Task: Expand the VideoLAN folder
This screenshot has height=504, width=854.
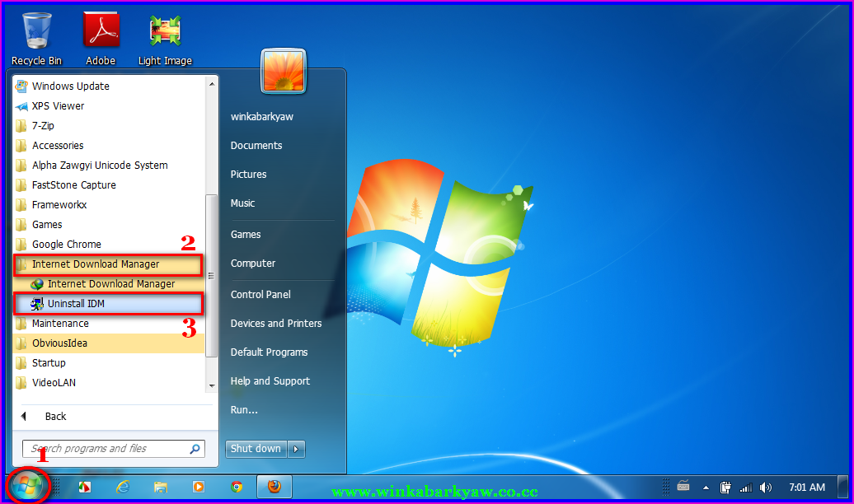Action: pyautogui.click(x=109, y=383)
